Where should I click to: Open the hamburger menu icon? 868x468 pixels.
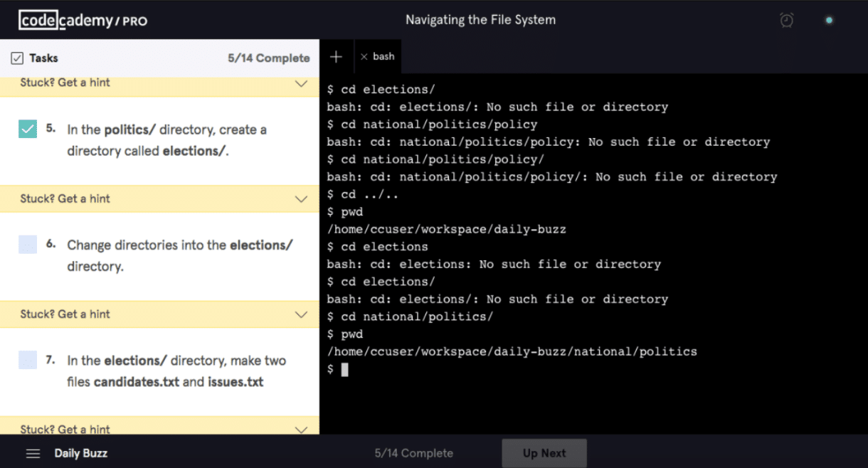33,453
